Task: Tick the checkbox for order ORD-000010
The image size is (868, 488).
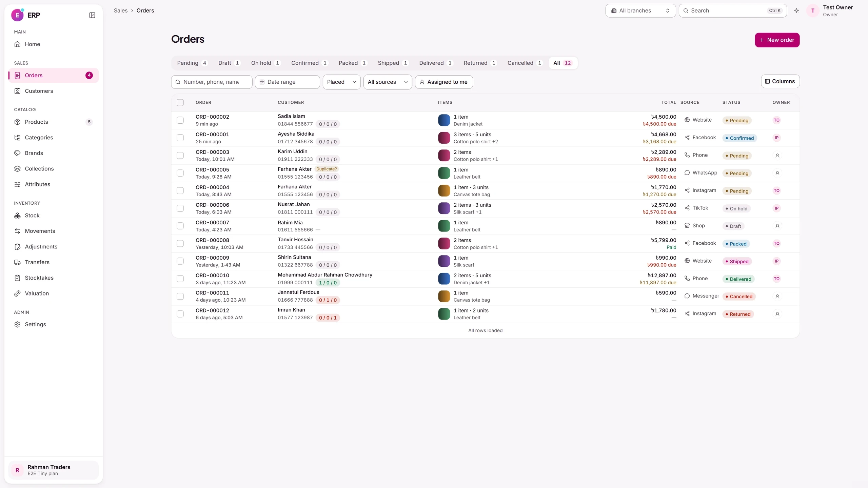Action: [x=180, y=279]
